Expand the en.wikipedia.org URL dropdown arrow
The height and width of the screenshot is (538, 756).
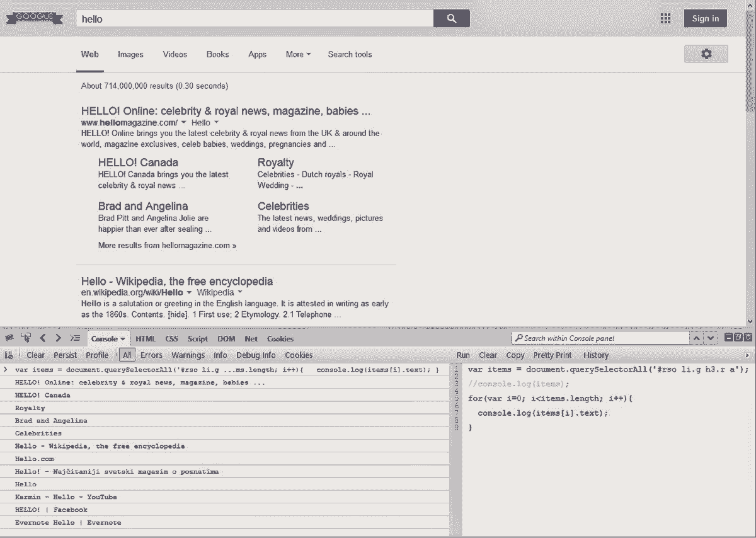click(x=189, y=292)
